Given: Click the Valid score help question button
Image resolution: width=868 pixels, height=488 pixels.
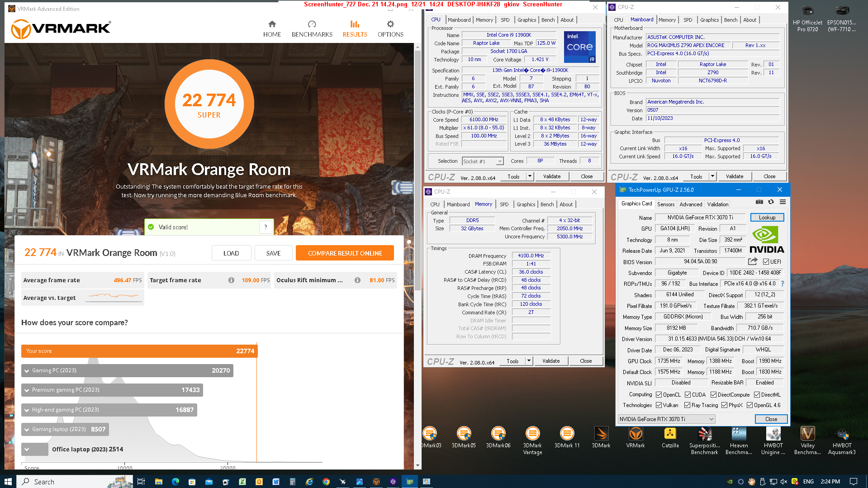Looking at the screenshot, I should tap(266, 227).
